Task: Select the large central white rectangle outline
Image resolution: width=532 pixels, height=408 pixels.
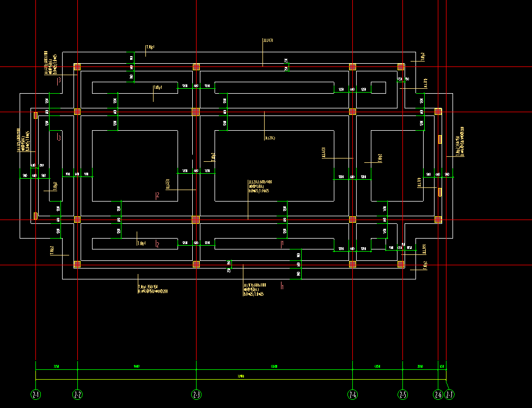Action: click(x=274, y=166)
